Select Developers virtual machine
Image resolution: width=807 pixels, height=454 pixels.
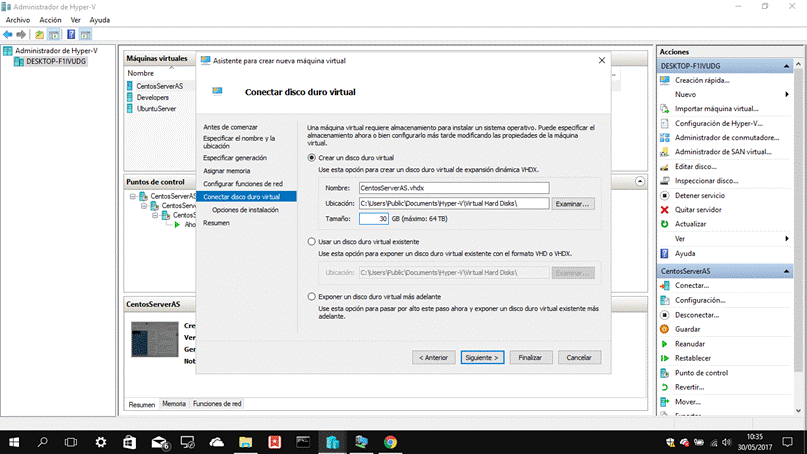click(x=152, y=97)
